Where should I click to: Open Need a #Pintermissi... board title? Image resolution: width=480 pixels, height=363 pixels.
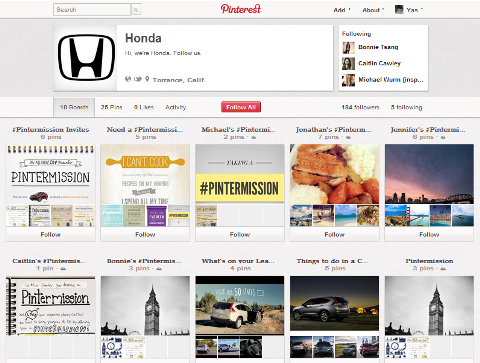145,130
